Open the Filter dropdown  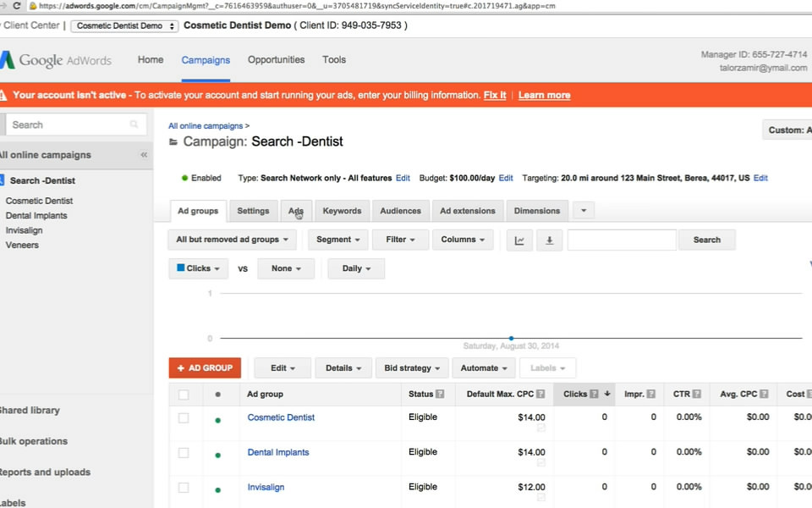[400, 240]
